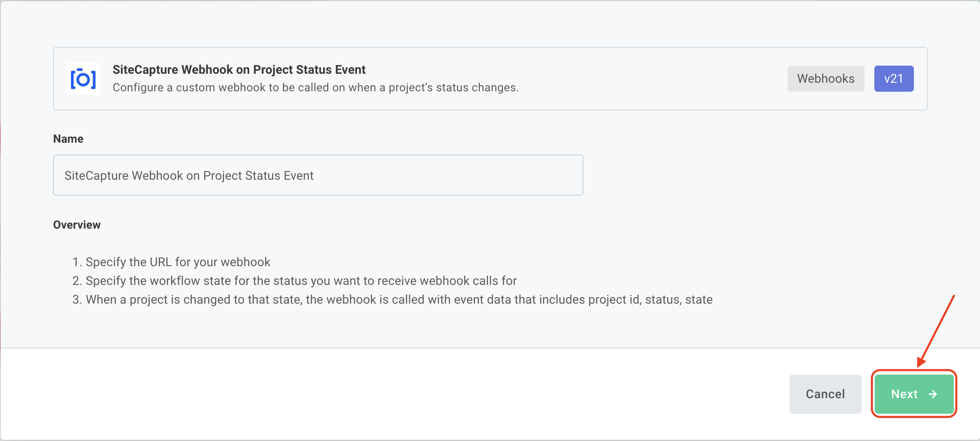Screen dimensions: 980x441
Task: Click the word 'Cancel' on gray button
Action: (x=825, y=394)
